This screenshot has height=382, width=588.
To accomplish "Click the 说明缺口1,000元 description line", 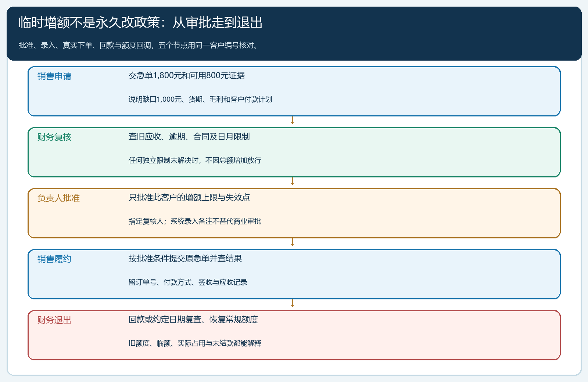I will coord(200,99).
